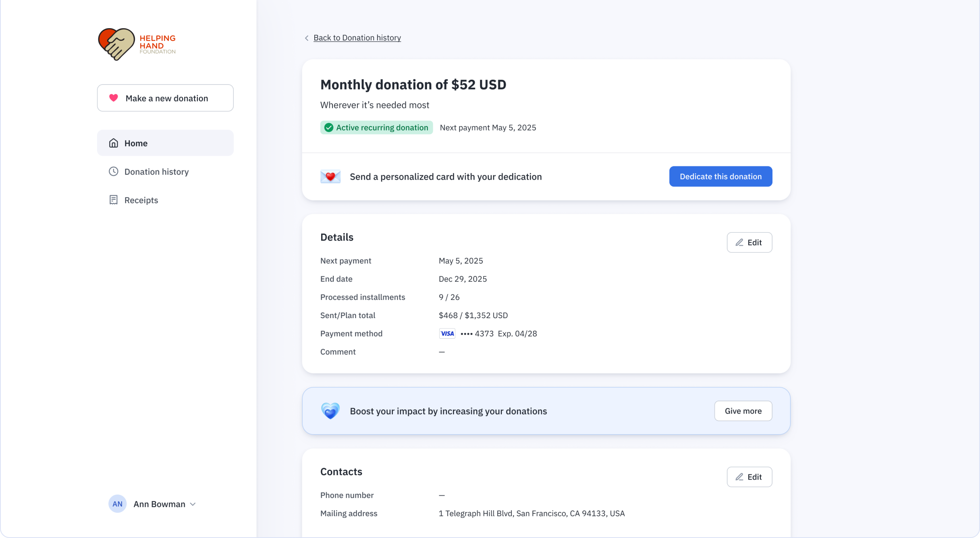This screenshot has height=538, width=980.
Task: Click the blue heart icon in boost banner
Action: pos(330,411)
